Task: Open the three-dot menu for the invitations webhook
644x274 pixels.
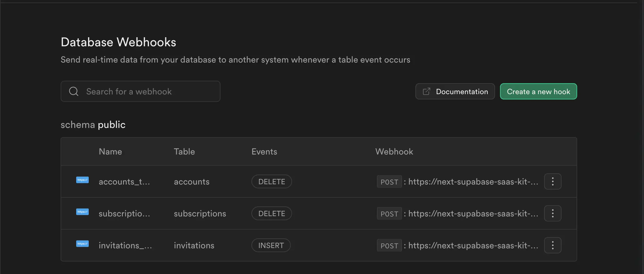Action: [x=552, y=245]
